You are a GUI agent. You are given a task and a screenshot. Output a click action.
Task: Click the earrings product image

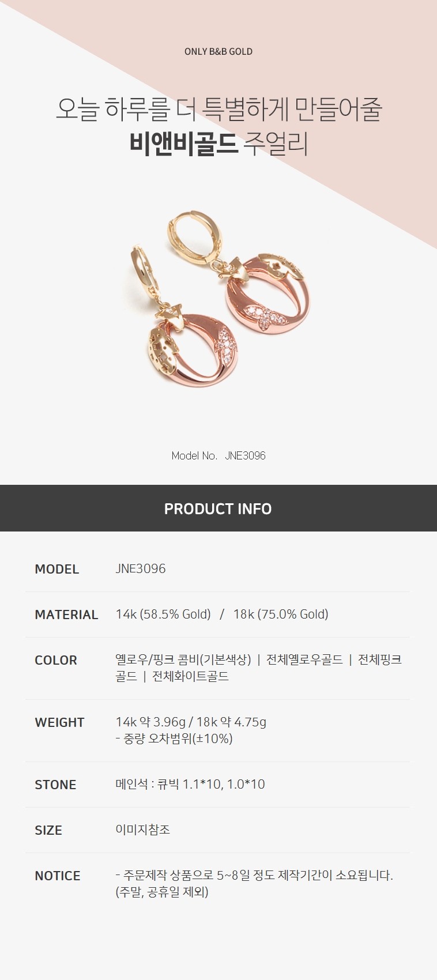(218, 300)
